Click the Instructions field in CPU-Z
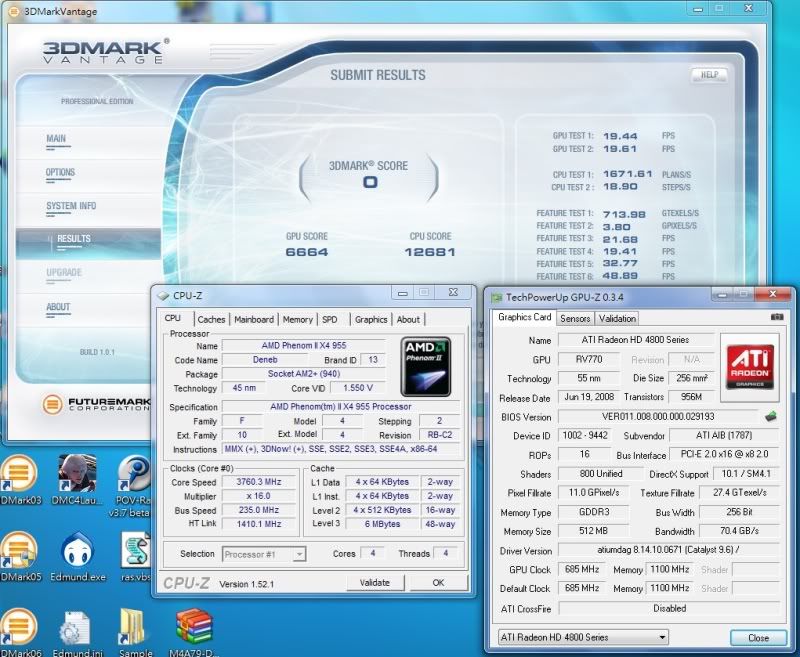Screen dimensions: 800x657 point(341,449)
